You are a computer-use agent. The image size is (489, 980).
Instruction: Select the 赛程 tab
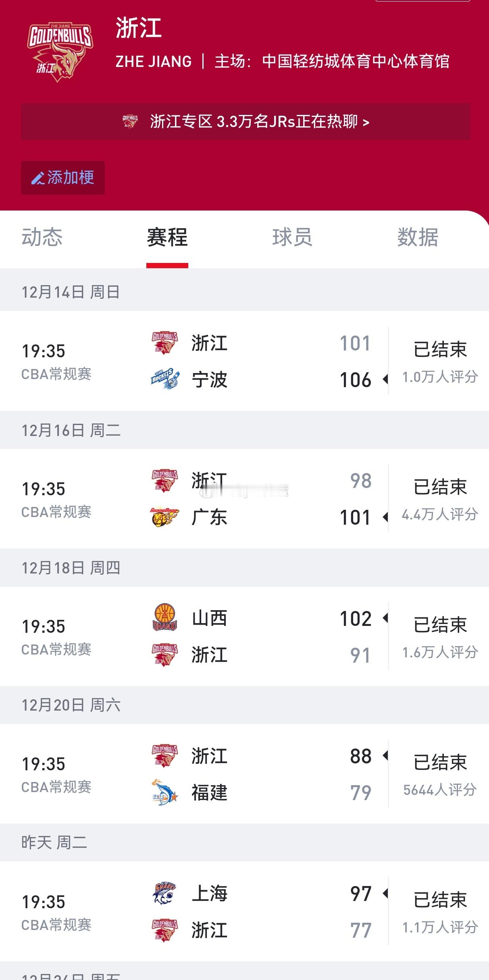pos(167,237)
